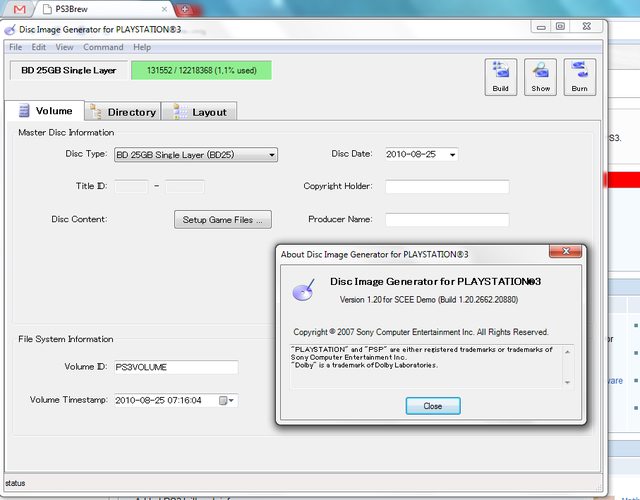The width and height of the screenshot is (640, 500).
Task: Expand the Disc Type combo box
Action: coord(272,155)
